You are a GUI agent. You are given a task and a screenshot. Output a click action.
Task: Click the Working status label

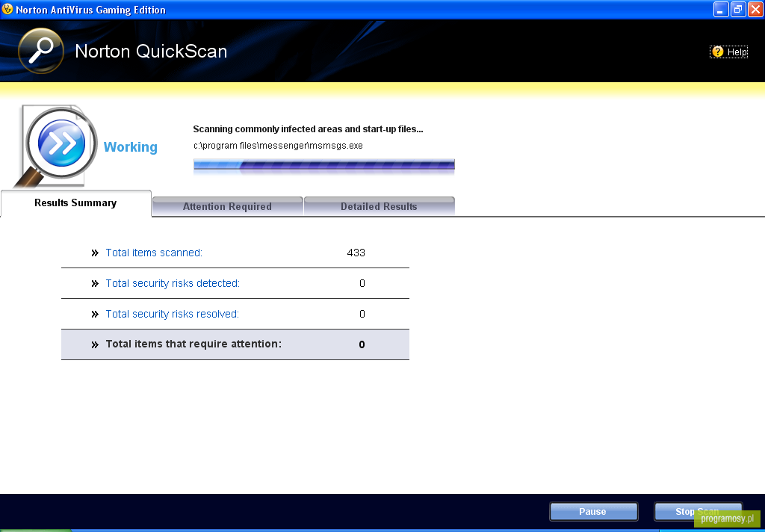pos(130,147)
